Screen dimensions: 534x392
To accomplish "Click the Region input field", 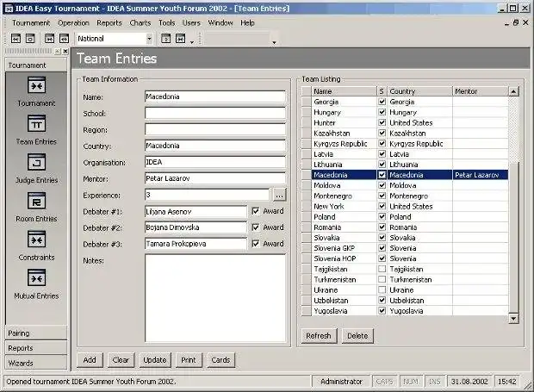I will coord(215,129).
